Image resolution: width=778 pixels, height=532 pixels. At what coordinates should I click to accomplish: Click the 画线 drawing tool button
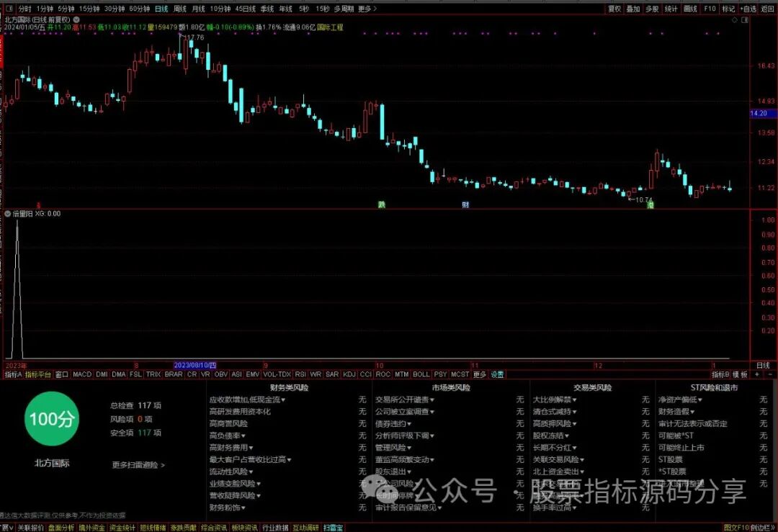pos(690,9)
